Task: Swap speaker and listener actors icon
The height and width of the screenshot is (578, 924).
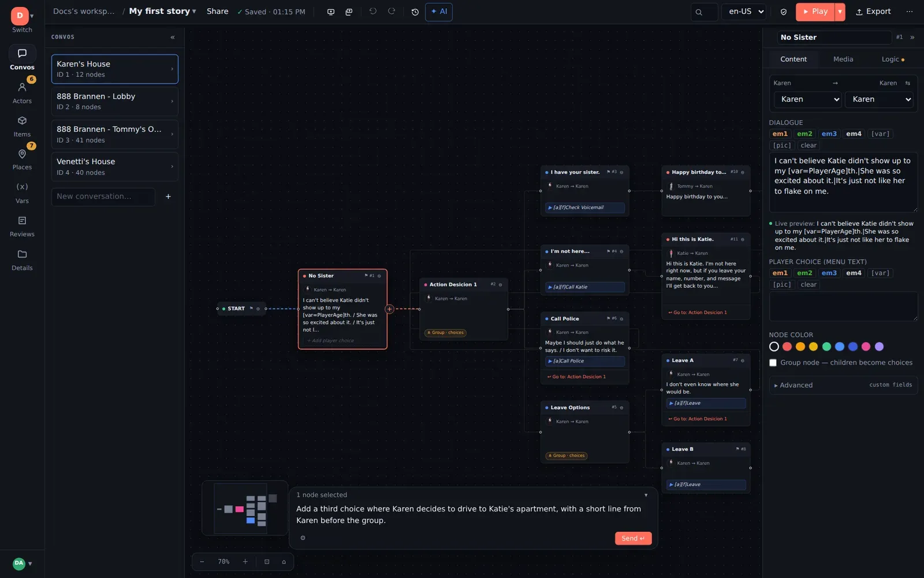Action: (908, 83)
